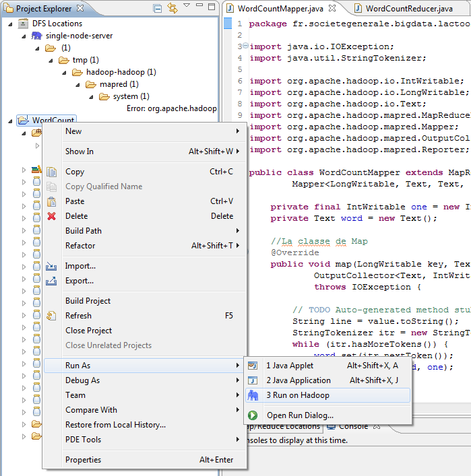471x476 pixels.
Task: Click Collapse All icon in Project Explorer
Action: coord(158,8)
